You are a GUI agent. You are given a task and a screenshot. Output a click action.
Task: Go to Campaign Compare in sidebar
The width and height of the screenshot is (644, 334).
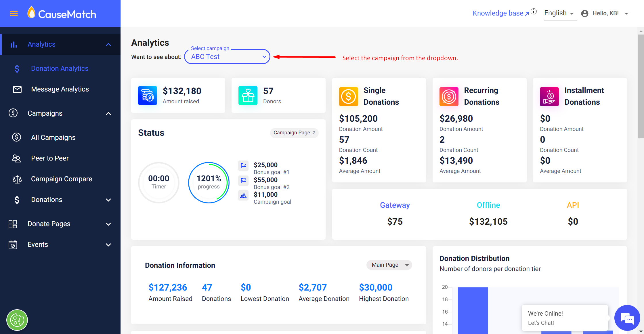point(62,179)
